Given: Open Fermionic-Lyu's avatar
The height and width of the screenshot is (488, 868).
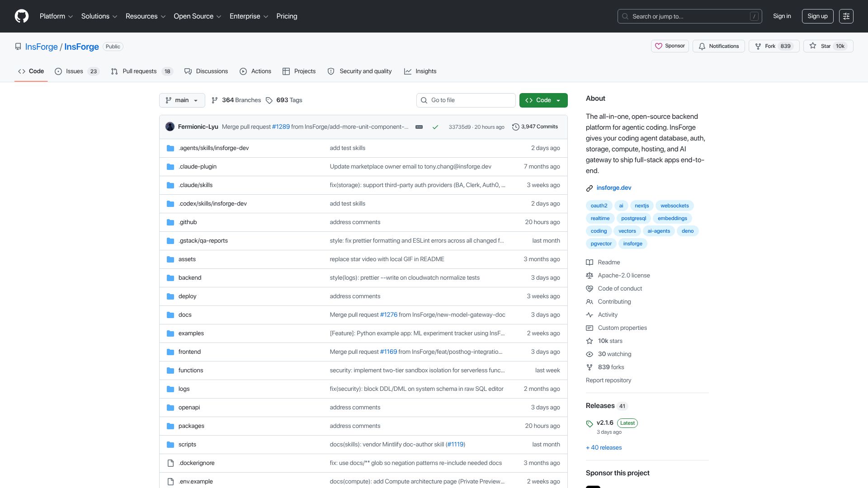Looking at the screenshot, I should 170,127.
